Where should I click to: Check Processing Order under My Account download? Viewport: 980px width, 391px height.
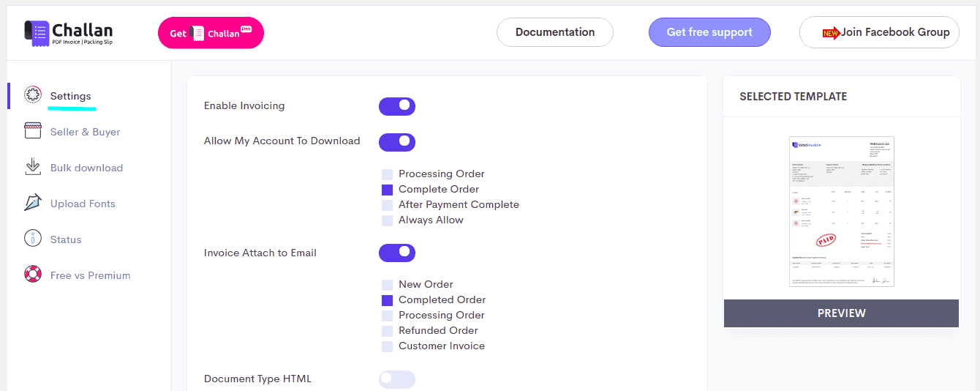point(387,174)
